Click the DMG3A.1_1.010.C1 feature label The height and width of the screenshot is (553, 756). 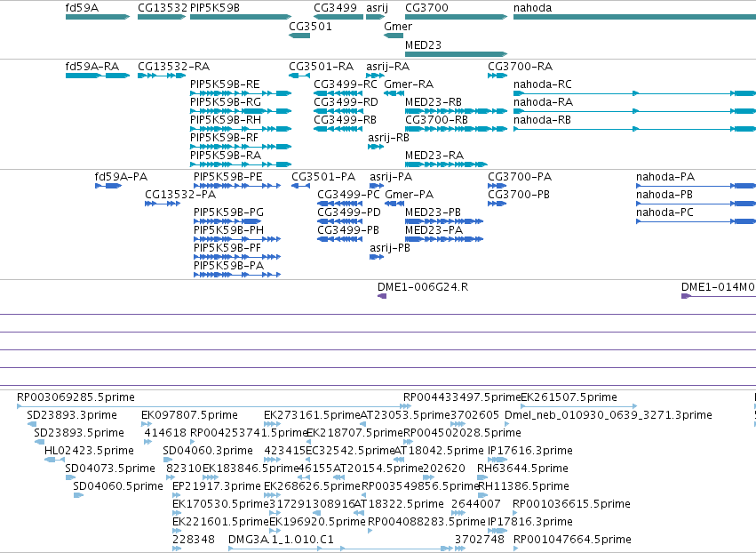[281, 540]
